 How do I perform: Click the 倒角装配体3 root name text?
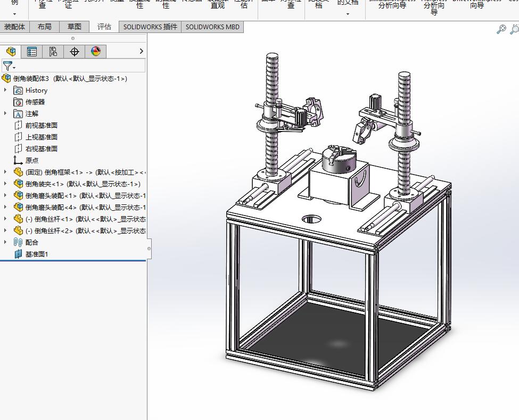(31, 78)
